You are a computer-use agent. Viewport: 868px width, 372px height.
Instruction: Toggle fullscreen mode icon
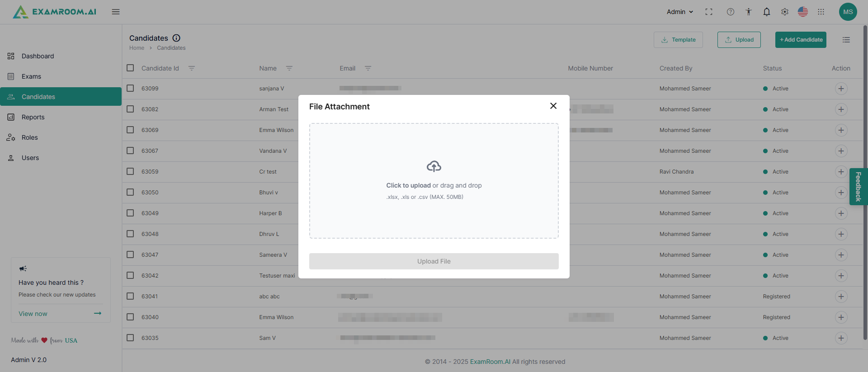click(x=709, y=12)
